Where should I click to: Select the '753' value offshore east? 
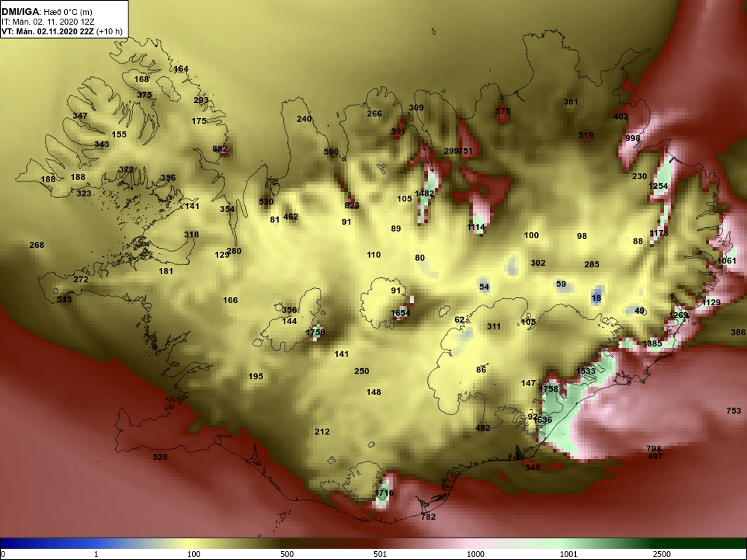(734, 411)
